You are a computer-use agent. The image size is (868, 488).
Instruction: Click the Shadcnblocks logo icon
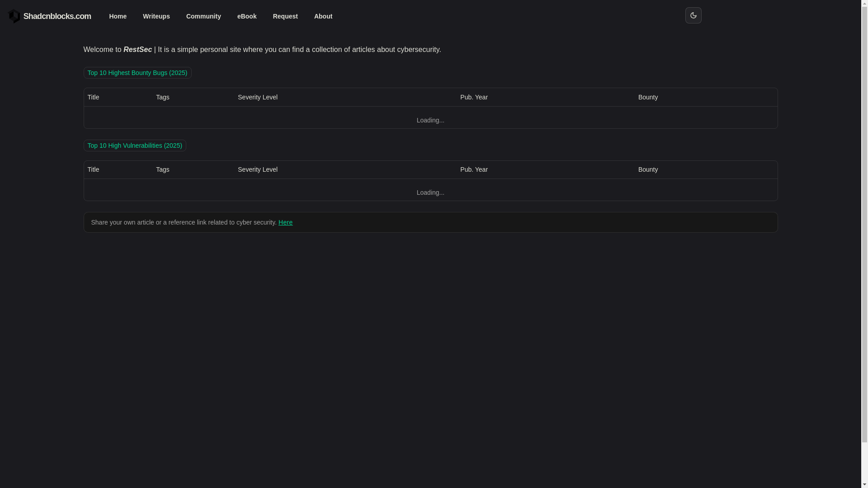14,16
